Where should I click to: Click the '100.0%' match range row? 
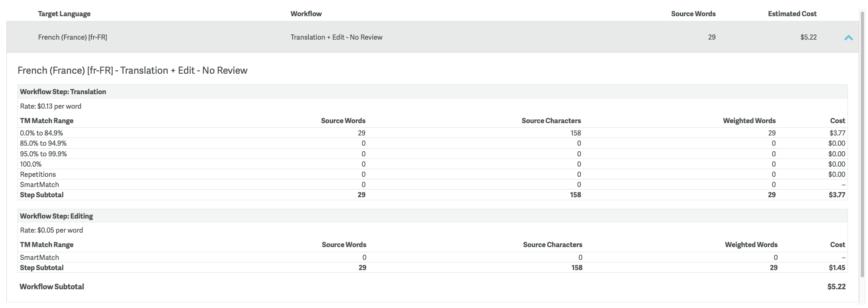[433, 164]
